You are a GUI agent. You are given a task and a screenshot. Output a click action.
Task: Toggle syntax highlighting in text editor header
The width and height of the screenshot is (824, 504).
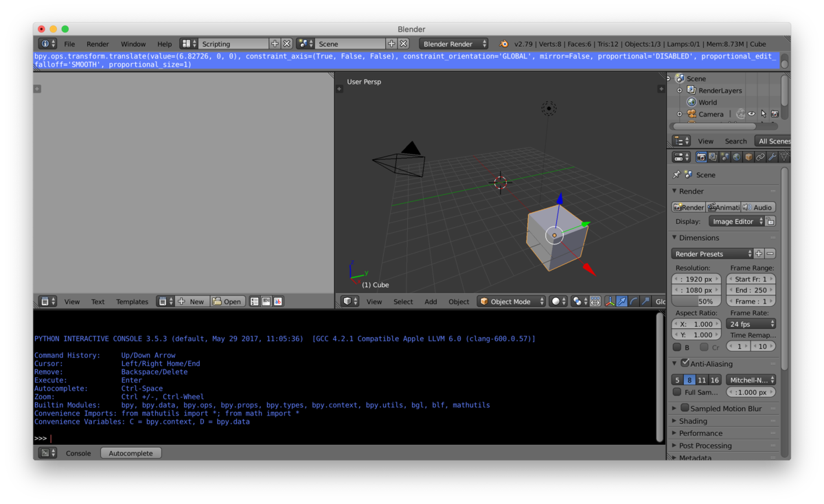[x=278, y=301]
